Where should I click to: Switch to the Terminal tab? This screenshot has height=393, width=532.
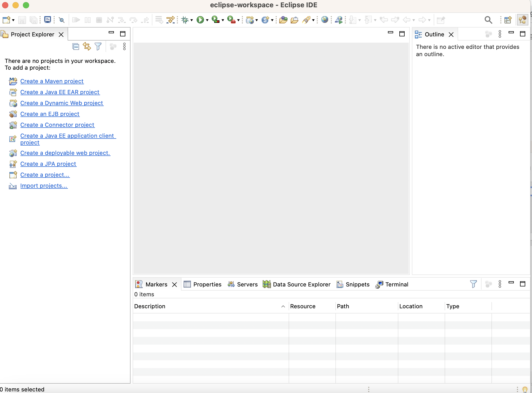[392, 284]
